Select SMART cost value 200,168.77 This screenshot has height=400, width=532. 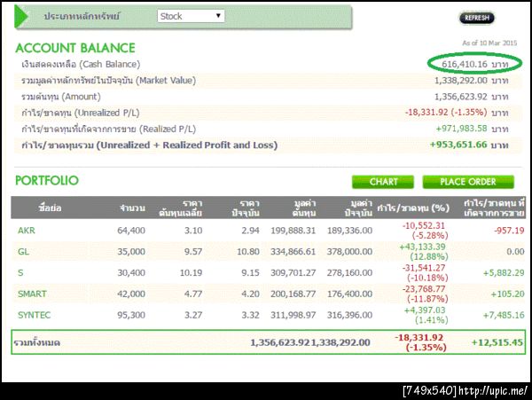click(293, 294)
